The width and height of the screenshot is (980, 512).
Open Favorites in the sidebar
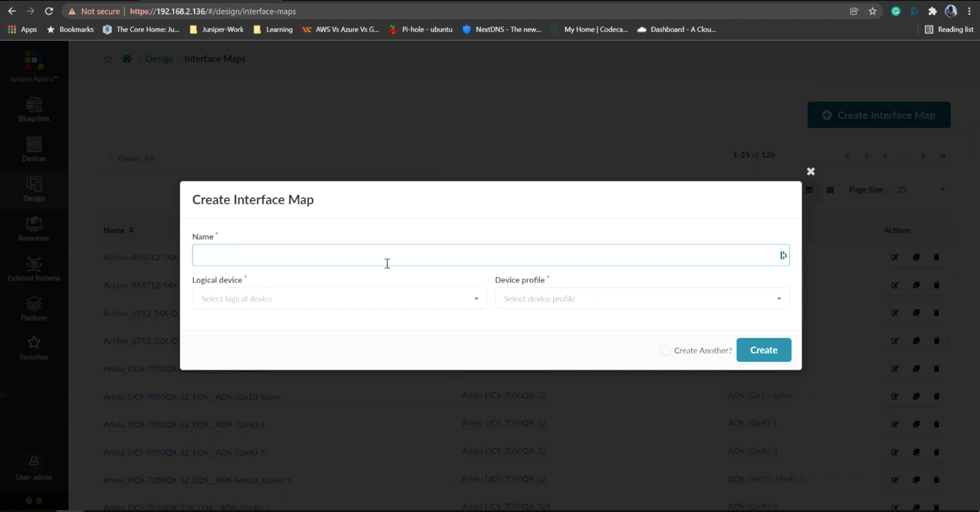34,349
